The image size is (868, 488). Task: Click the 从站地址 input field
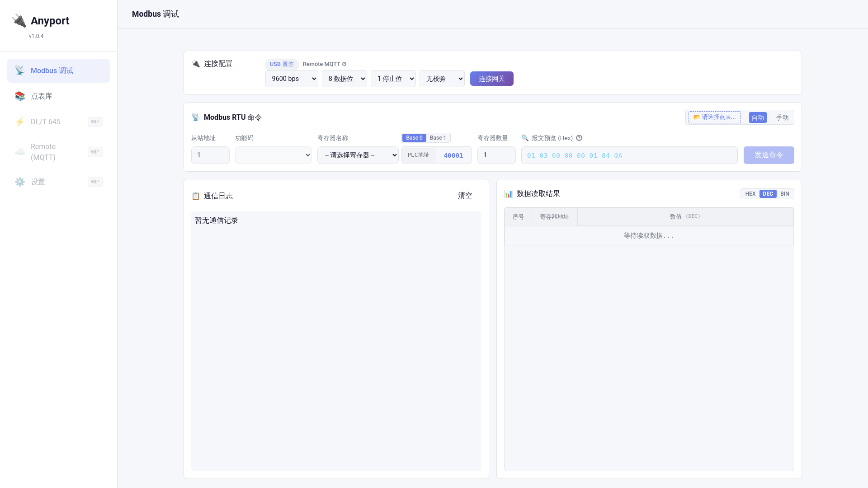pyautogui.click(x=210, y=155)
